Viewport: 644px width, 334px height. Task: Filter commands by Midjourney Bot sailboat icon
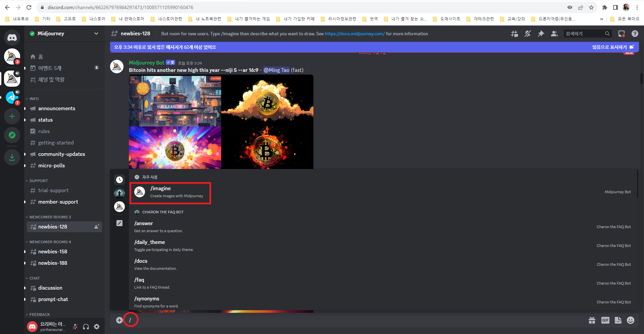(119, 207)
